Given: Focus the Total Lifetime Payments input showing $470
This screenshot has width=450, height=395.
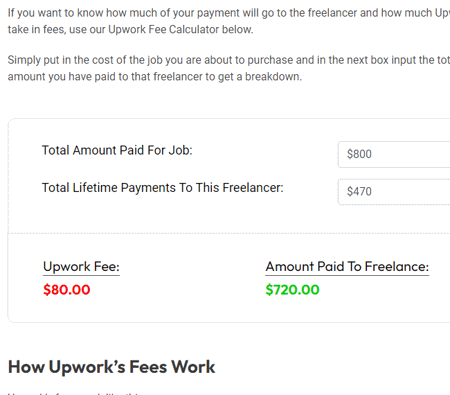Looking at the screenshot, I should [394, 192].
